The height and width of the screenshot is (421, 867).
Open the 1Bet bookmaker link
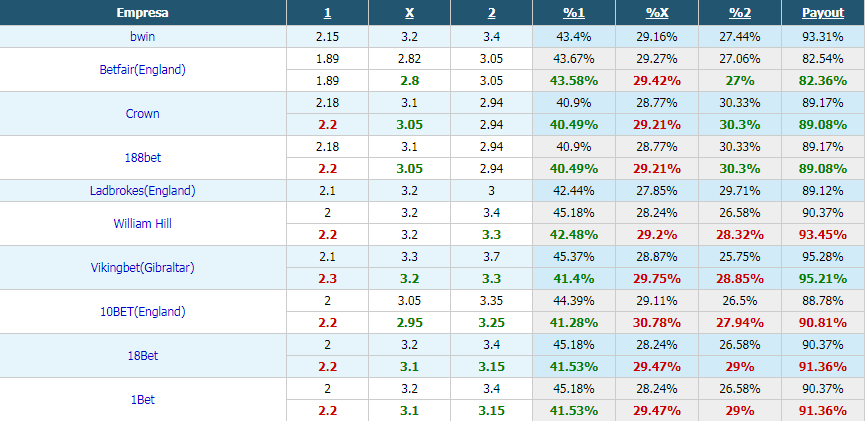click(143, 399)
